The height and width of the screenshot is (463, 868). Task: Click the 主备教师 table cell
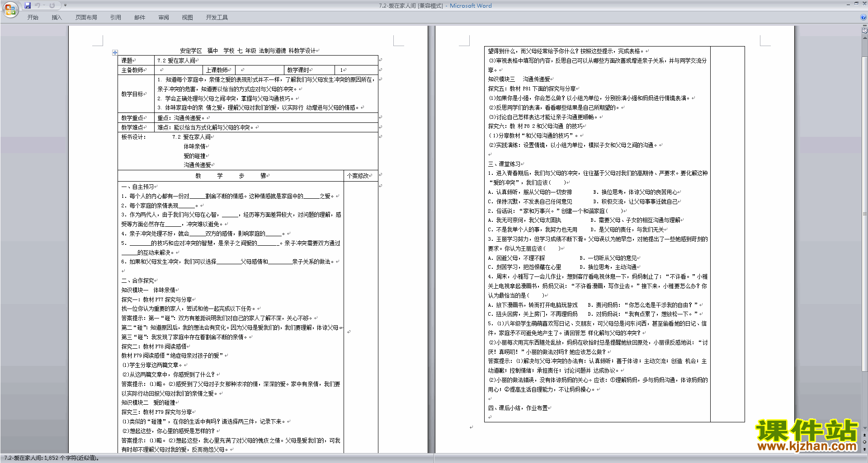(x=136, y=70)
